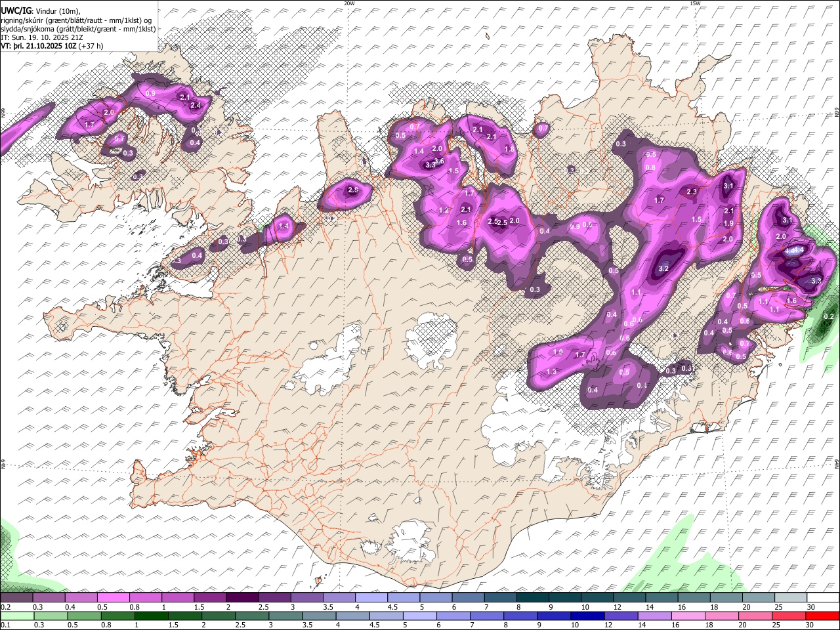Click the bright pink 0.5 legend swatch

[114, 597]
